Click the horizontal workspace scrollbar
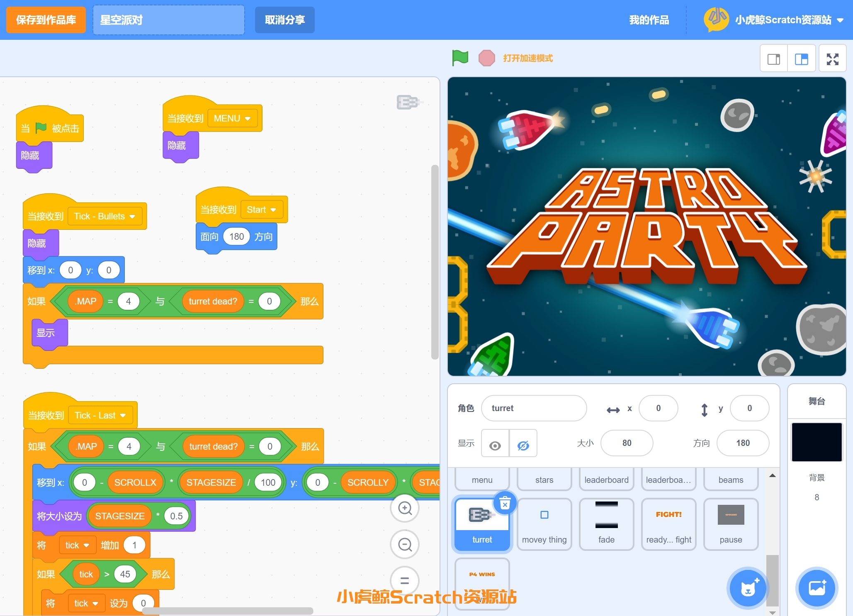Screen dimensions: 853x616 [227, 611]
